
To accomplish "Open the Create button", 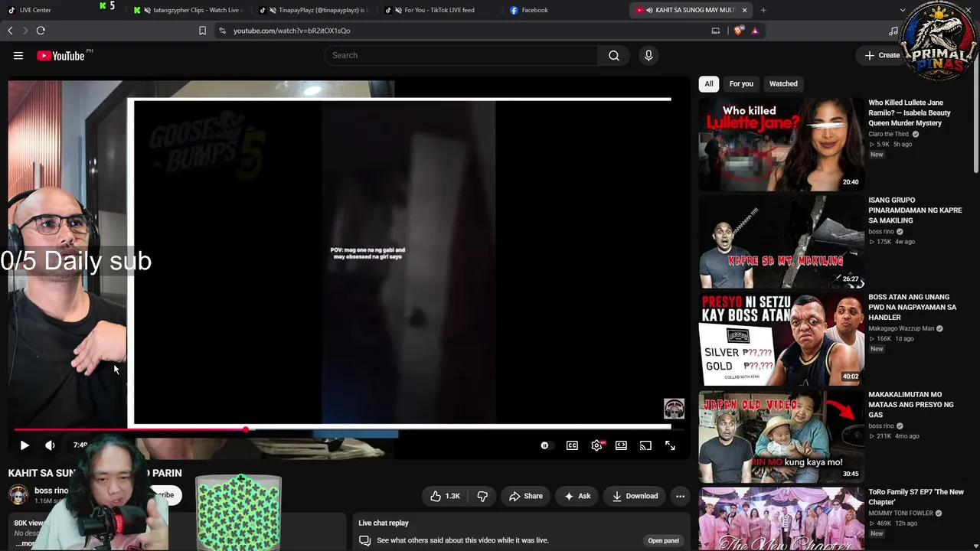I will (x=882, y=55).
